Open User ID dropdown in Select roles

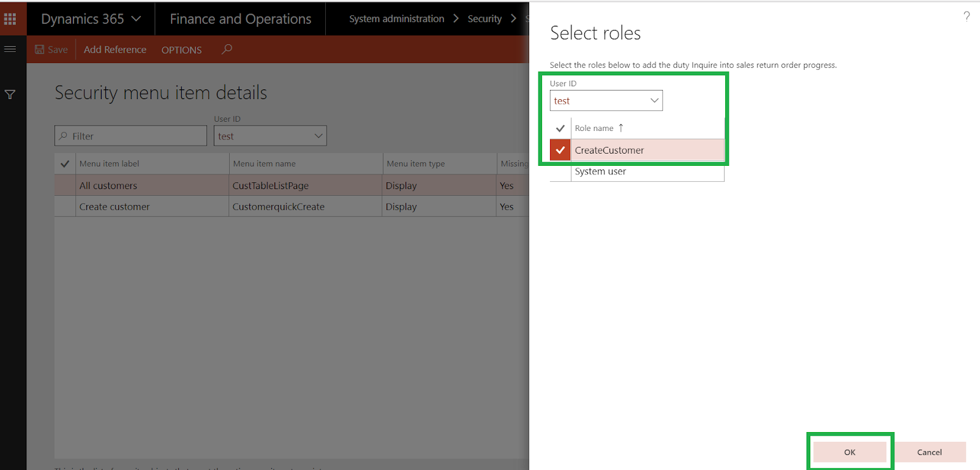point(654,100)
